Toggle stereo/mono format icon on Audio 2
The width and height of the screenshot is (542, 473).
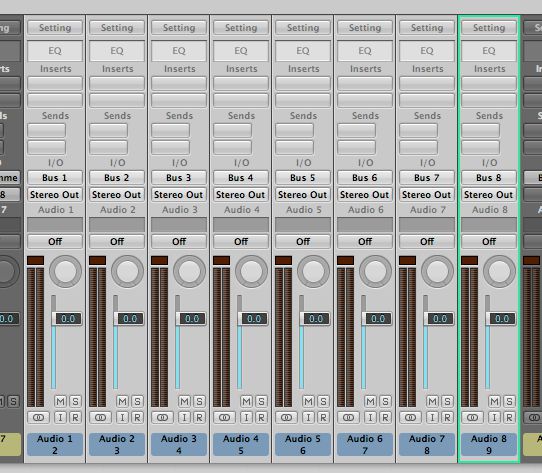100,418
